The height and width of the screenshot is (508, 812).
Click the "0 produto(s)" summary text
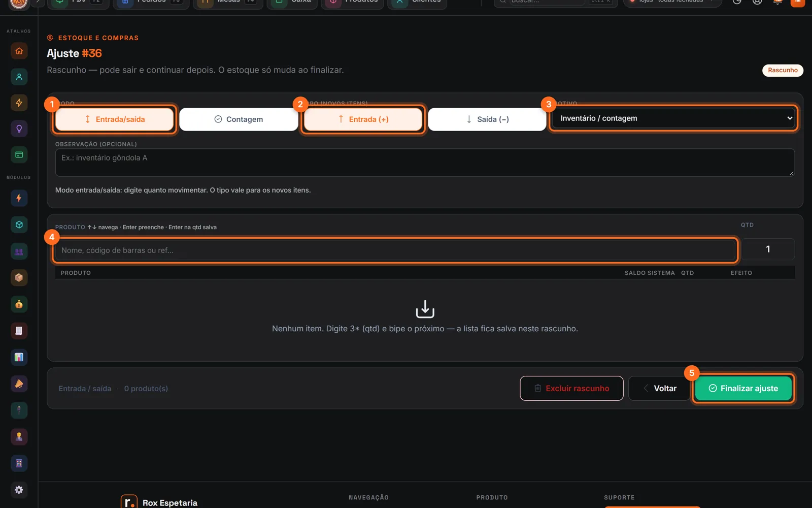(x=146, y=389)
